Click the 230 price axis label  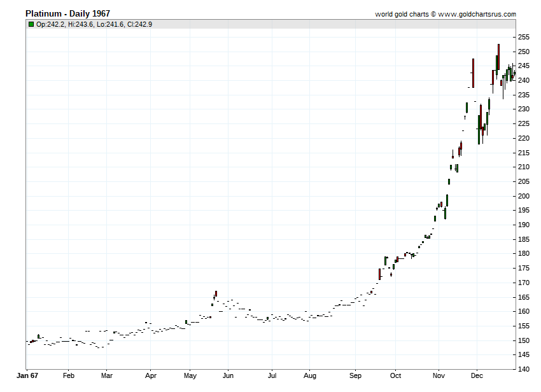[x=523, y=109]
